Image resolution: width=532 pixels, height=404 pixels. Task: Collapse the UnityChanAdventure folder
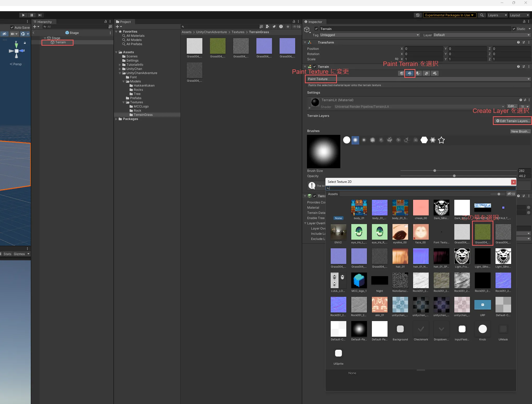120,73
